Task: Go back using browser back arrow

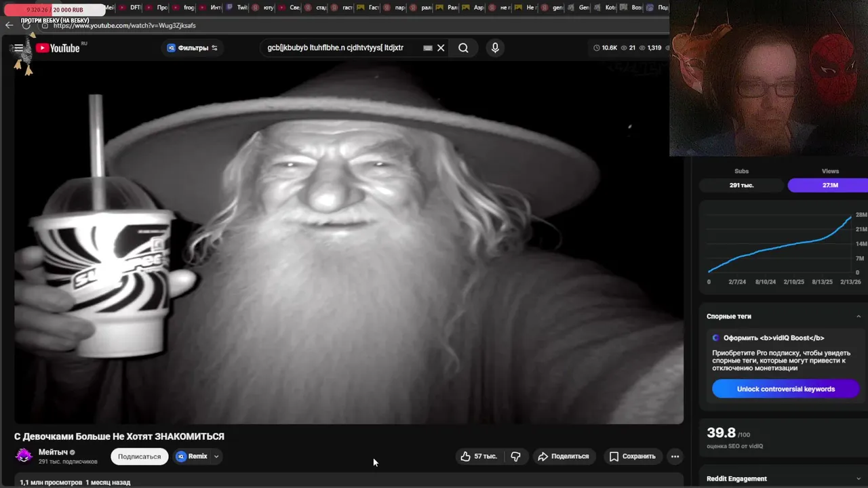Action: 9,25
